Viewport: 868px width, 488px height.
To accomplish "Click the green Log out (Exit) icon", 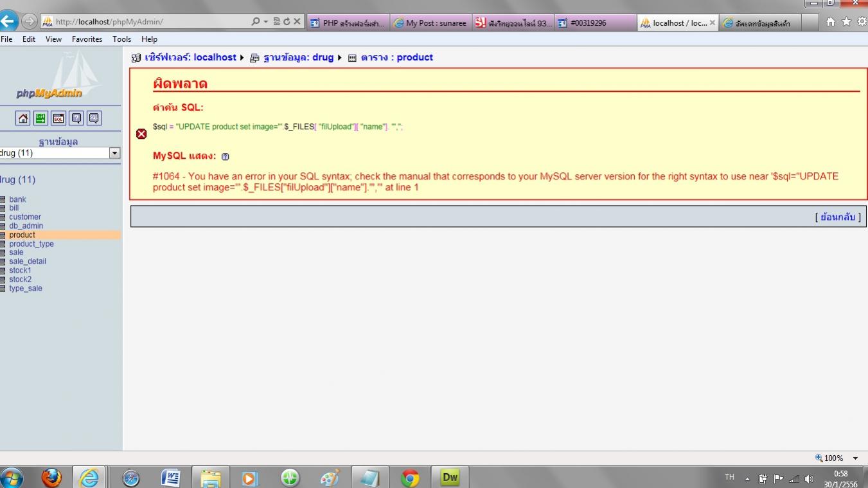I will click(40, 118).
